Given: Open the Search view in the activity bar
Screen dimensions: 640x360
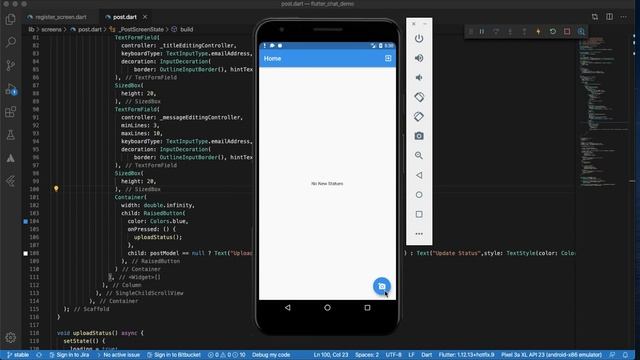Looking at the screenshot, I should tap(11, 42).
